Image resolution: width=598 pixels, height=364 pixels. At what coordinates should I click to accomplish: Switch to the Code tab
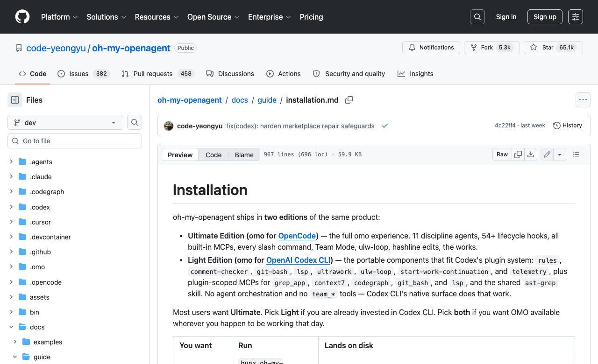tap(33, 74)
